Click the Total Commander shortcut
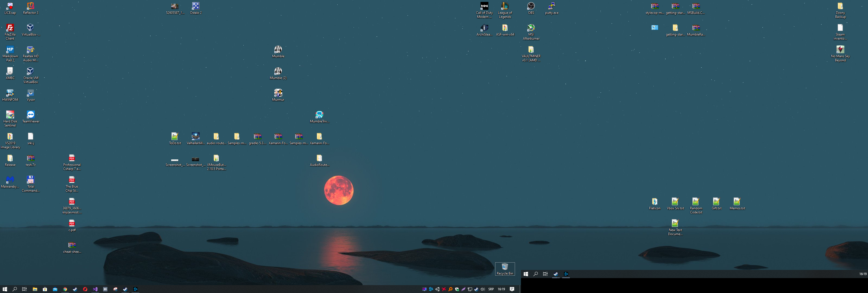The width and height of the screenshot is (868, 293). pos(30,184)
